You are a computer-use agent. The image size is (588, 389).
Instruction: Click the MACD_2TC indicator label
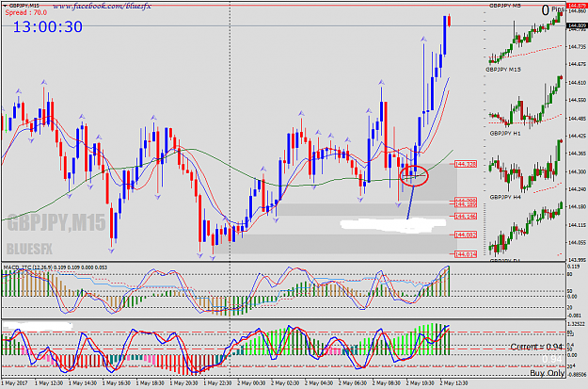tap(56, 267)
